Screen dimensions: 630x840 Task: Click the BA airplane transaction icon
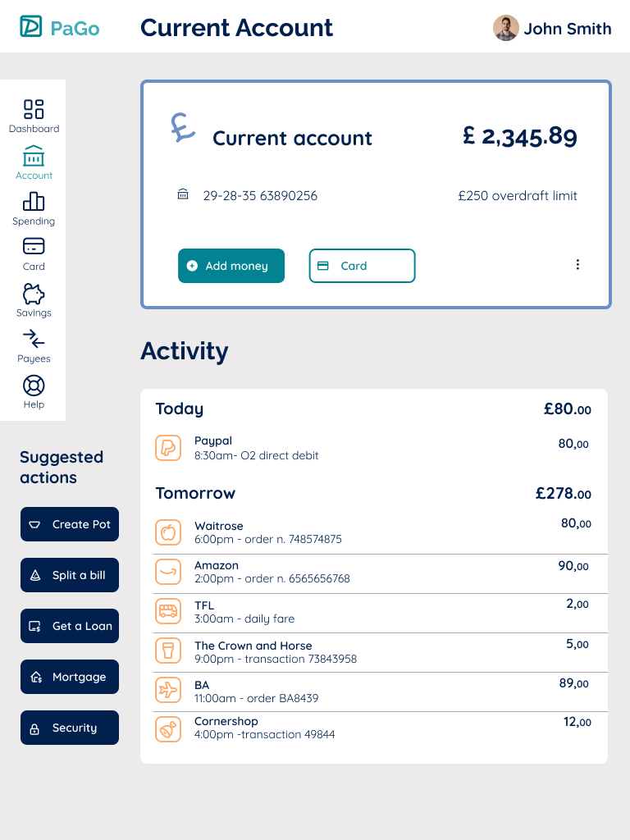167,691
